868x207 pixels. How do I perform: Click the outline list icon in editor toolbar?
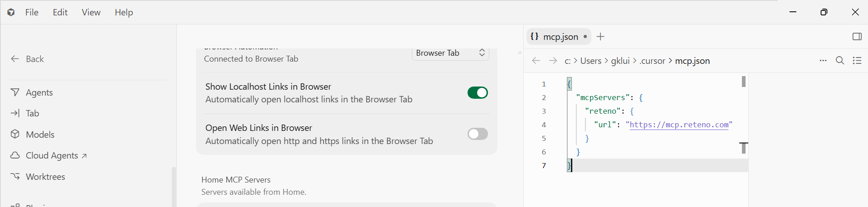857,61
